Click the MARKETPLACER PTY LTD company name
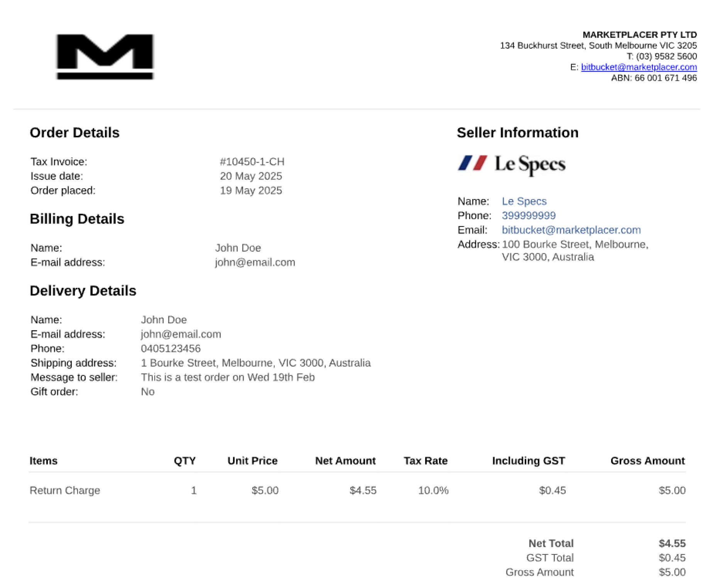713x588 pixels. [639, 35]
